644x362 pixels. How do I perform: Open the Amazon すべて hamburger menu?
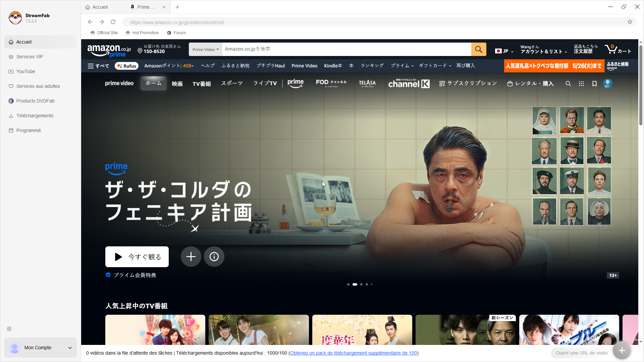pos(98,66)
